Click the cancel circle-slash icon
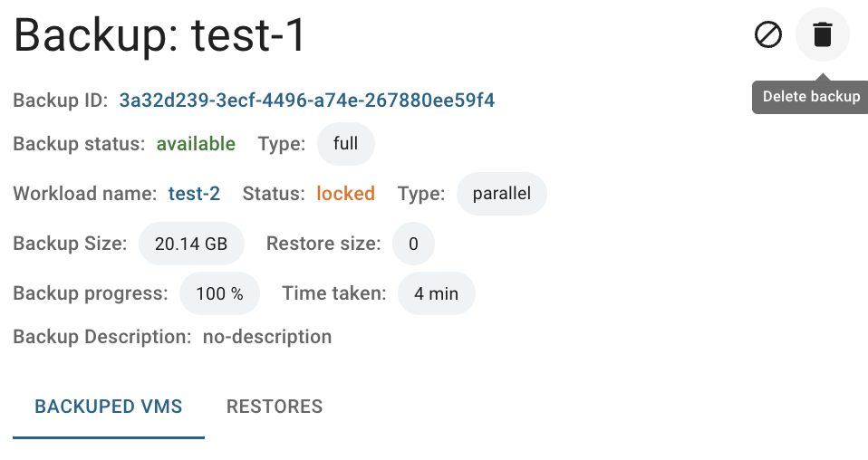Viewport: 868px width, 460px height. [x=768, y=34]
